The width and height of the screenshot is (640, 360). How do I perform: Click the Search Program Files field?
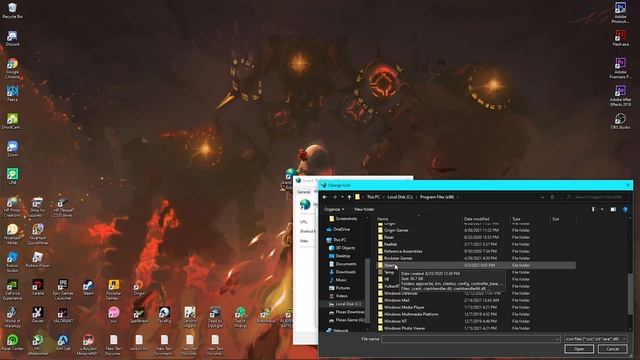pyautogui.click(x=595, y=197)
